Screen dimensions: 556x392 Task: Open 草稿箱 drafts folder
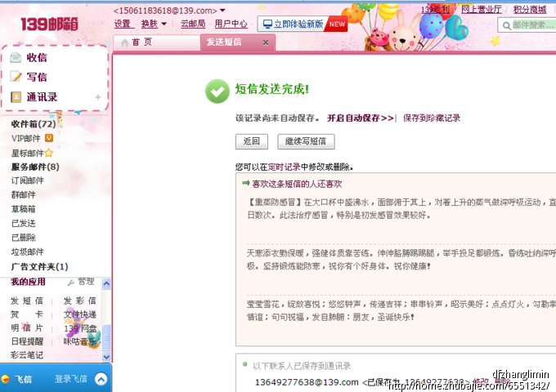click(x=23, y=209)
